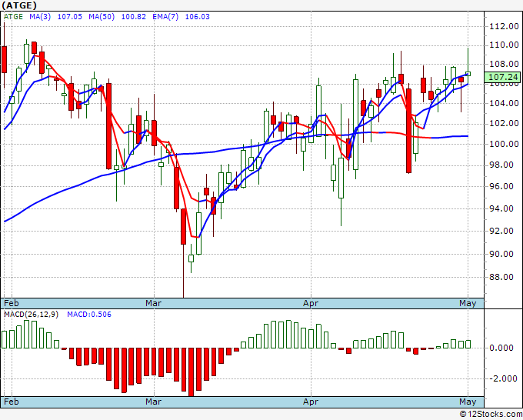Click Mar on the price chart date axis
523x420 pixels.
[153, 303]
